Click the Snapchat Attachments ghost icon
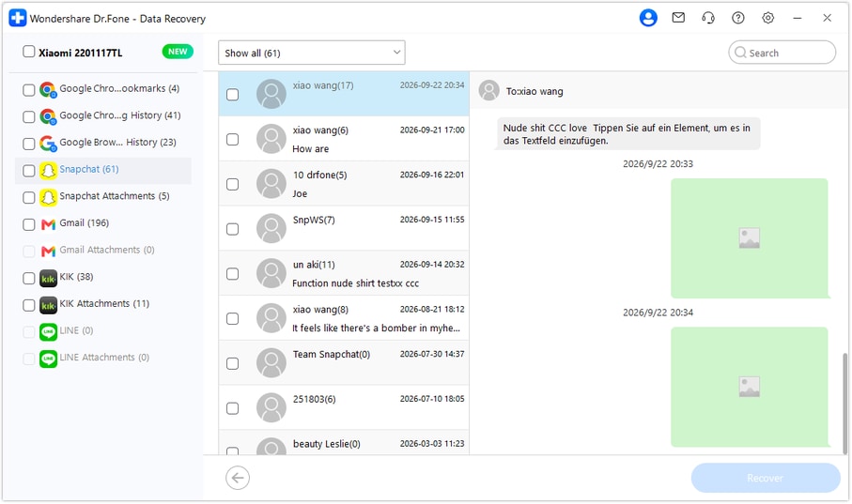The image size is (852, 504). (x=48, y=197)
